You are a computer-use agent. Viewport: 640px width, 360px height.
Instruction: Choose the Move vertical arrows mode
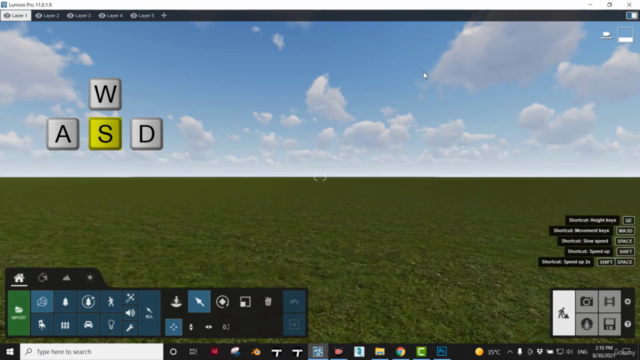click(191, 327)
